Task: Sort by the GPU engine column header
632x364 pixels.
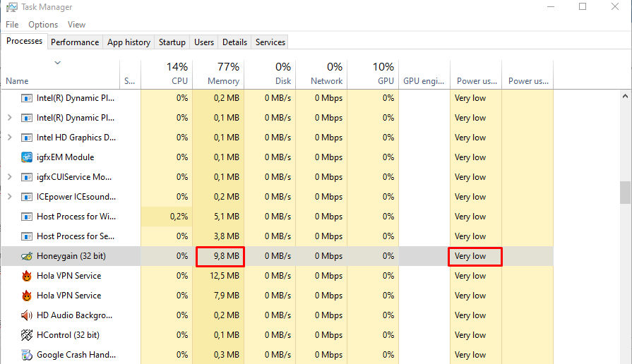Action: (x=424, y=75)
